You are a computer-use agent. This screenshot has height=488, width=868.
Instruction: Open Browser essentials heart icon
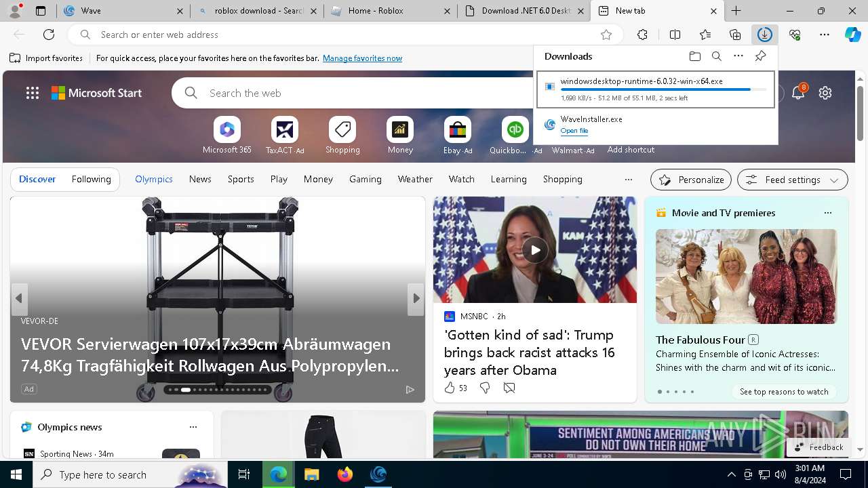[795, 35]
